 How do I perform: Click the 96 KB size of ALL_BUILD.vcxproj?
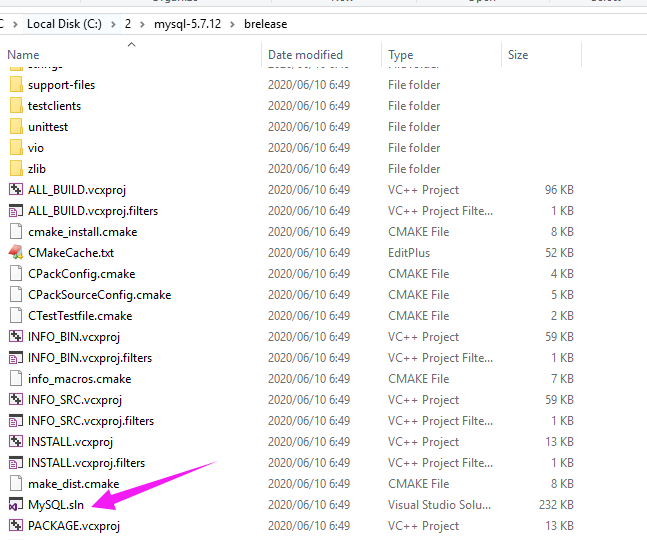pos(559,190)
